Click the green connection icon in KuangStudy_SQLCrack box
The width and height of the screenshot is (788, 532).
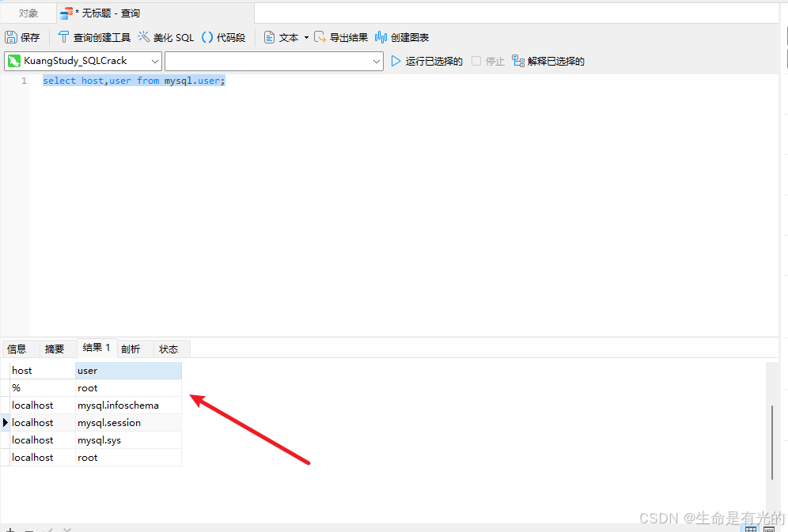[x=14, y=61]
